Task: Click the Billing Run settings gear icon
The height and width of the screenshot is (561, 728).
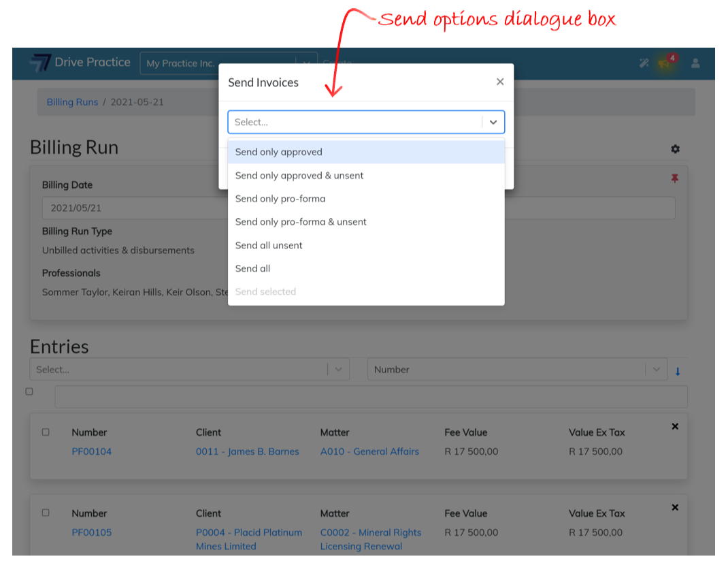Action: coord(675,149)
